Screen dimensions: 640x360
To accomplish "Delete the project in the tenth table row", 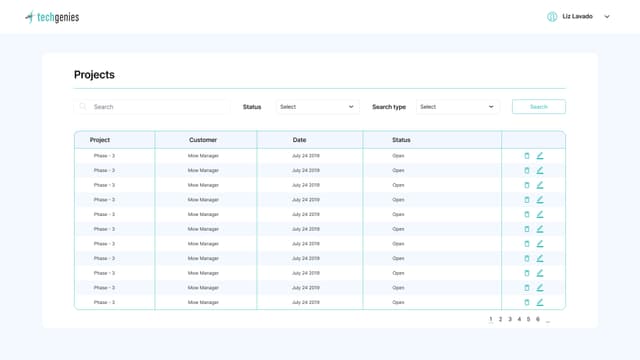I will click(x=527, y=288).
